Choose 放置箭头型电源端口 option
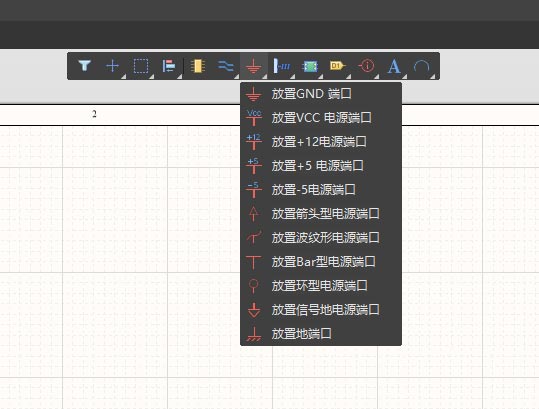 tap(321, 214)
